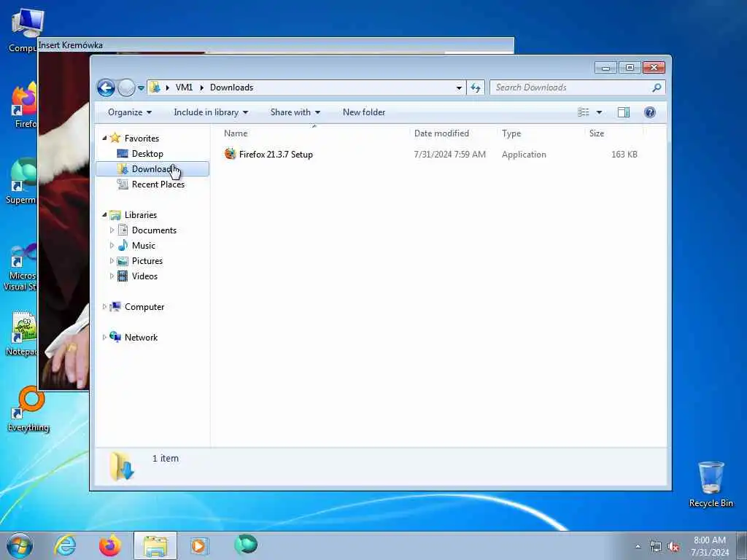747x560 pixels.
Task: Open the Include in library menu
Action: tap(211, 112)
